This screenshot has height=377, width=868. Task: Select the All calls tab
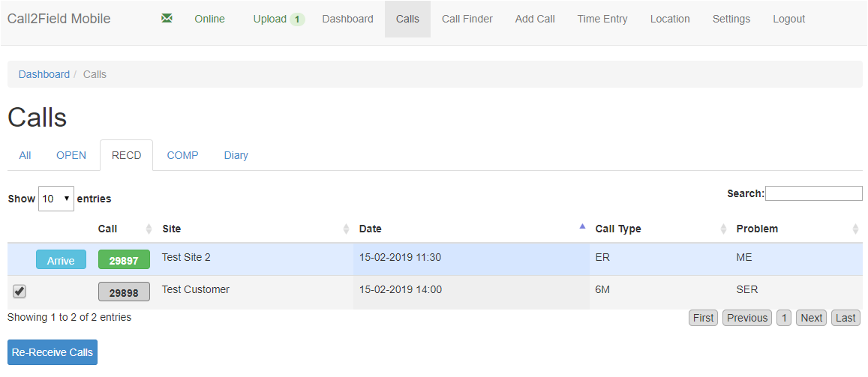(25, 155)
